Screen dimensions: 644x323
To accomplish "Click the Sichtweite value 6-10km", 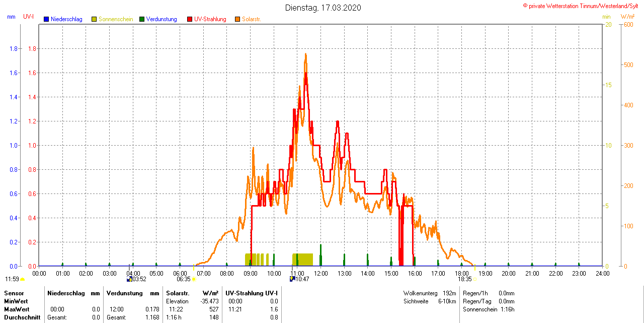I will click(x=447, y=301).
